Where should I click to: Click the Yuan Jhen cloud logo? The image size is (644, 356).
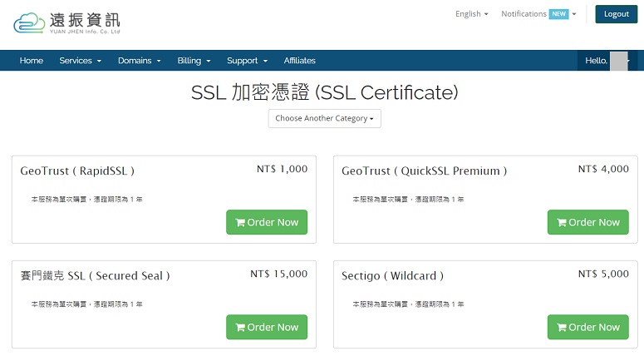pyautogui.click(x=66, y=22)
